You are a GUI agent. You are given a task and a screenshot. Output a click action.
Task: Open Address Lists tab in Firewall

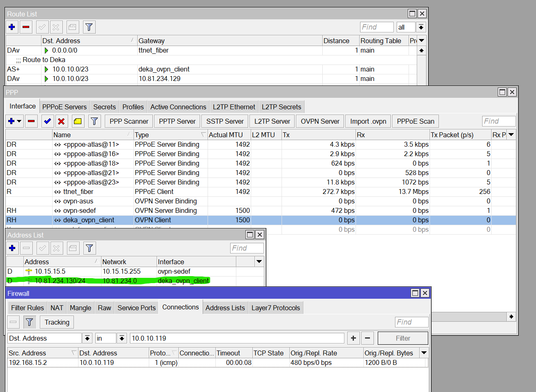[x=225, y=308]
